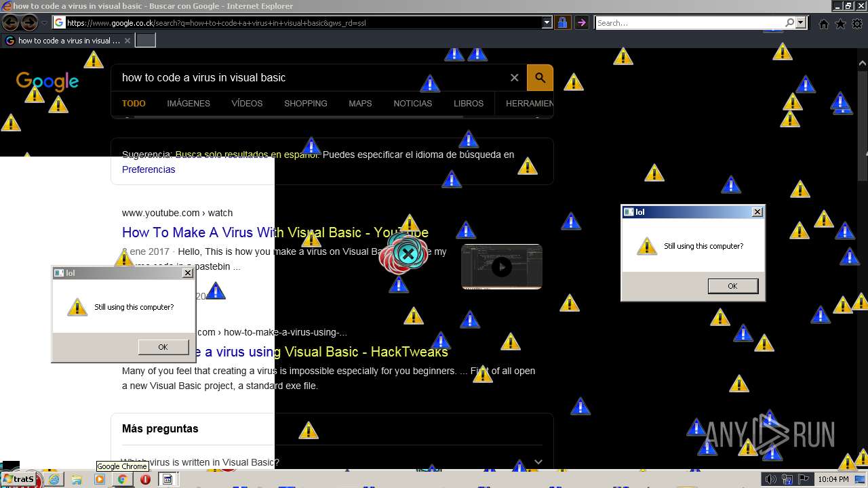Click the Action Center flag tray icon
Image resolution: width=868 pixels, height=488 pixels.
(804, 479)
